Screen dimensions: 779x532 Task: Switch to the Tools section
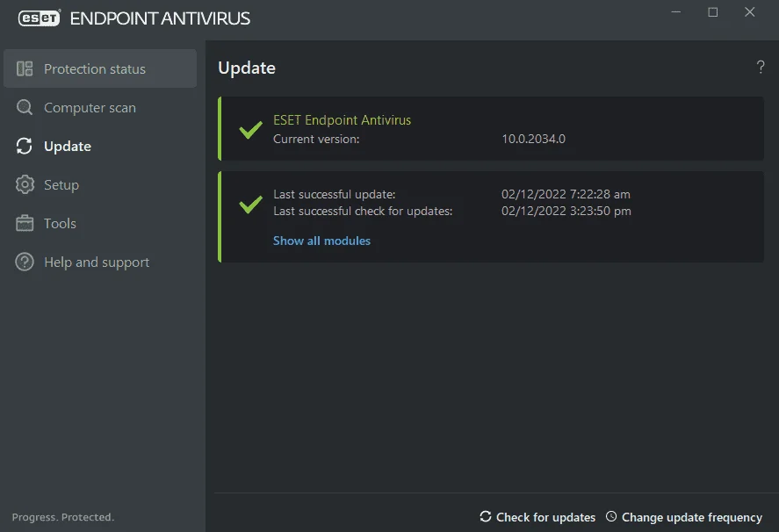point(100,224)
